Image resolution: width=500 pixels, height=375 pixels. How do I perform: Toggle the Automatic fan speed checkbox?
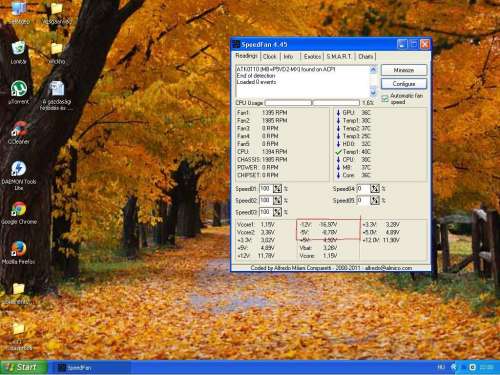point(385,99)
